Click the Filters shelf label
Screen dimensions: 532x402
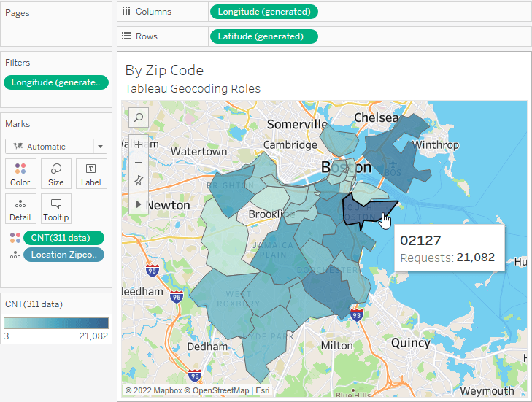18,63
